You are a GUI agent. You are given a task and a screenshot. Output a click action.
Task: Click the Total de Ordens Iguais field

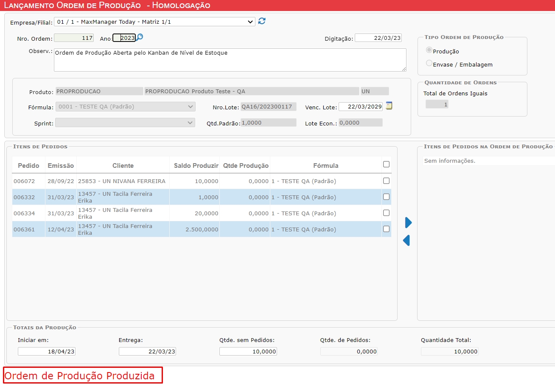pos(437,104)
